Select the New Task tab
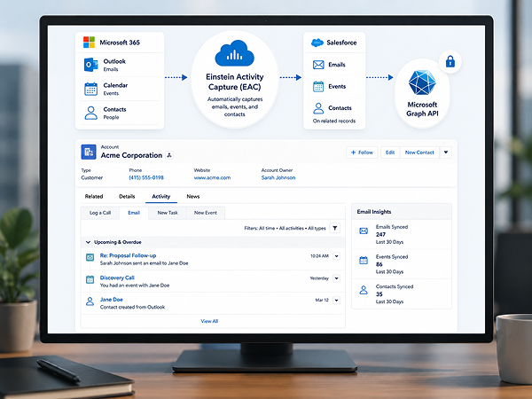 click(x=168, y=213)
